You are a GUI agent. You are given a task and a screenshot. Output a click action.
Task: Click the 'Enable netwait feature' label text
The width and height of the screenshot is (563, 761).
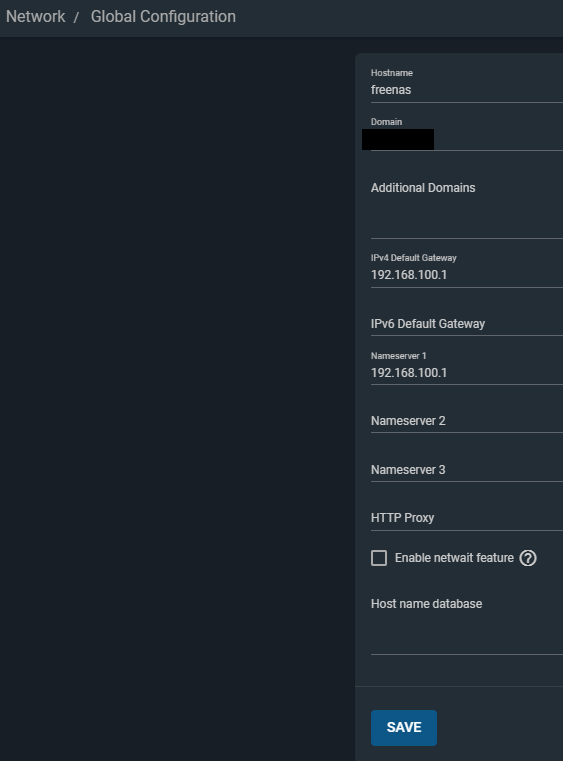pos(454,558)
